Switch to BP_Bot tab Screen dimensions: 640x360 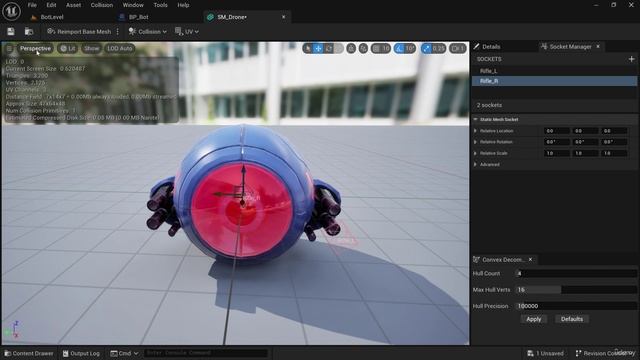(x=138, y=17)
